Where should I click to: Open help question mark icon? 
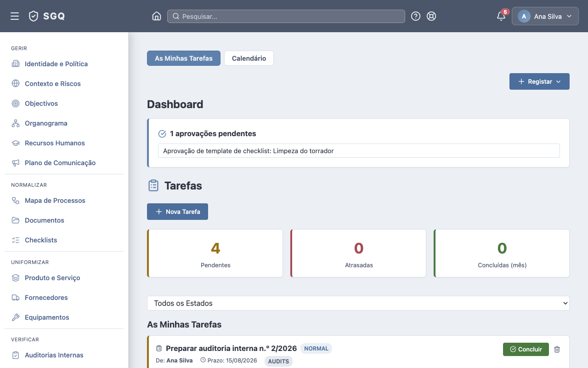(x=416, y=16)
